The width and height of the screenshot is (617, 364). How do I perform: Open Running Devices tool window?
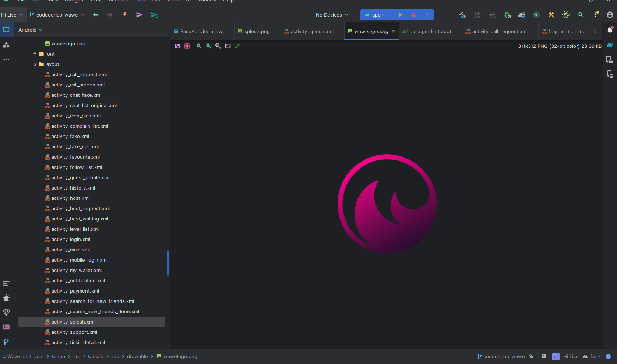coord(610,74)
